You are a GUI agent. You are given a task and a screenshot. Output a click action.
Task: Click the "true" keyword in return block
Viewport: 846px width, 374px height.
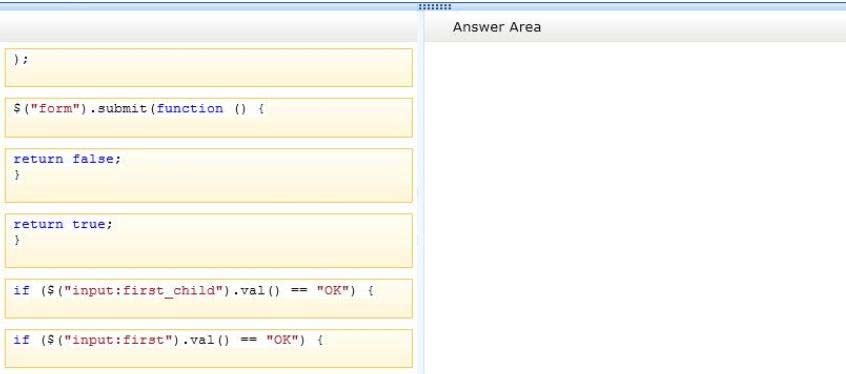point(89,224)
